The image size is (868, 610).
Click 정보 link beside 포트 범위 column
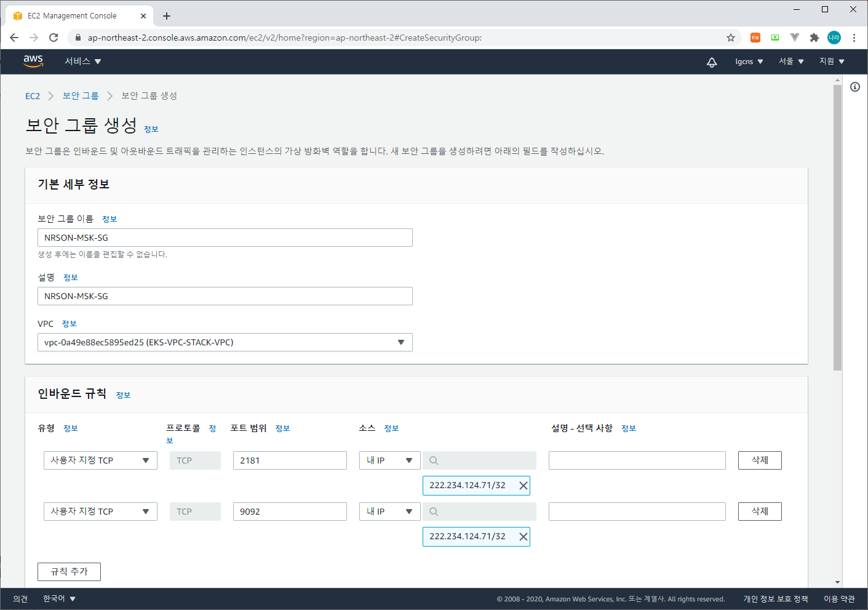(283, 428)
